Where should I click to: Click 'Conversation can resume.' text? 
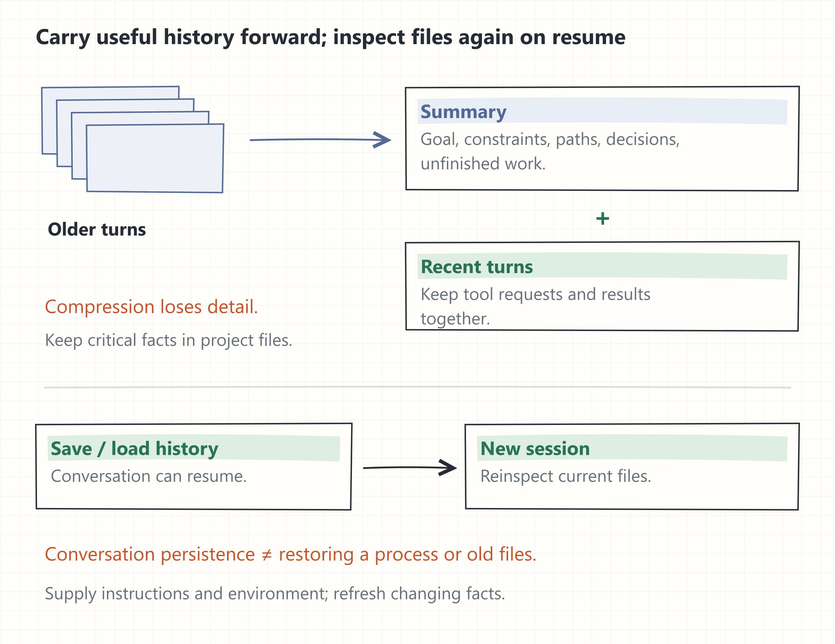(149, 476)
